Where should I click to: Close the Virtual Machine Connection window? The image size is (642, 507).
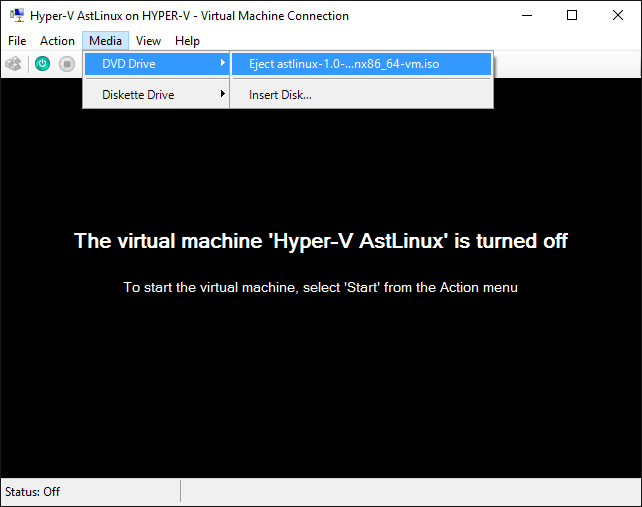(618, 16)
